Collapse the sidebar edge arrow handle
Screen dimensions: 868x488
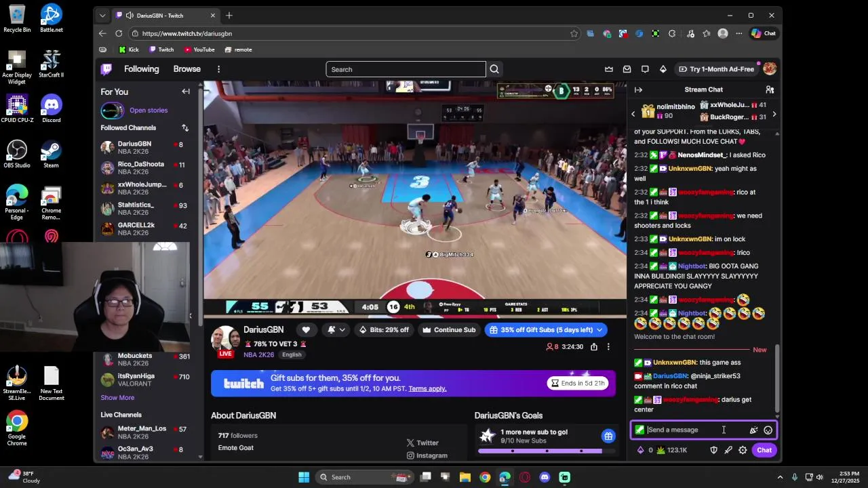point(190,315)
